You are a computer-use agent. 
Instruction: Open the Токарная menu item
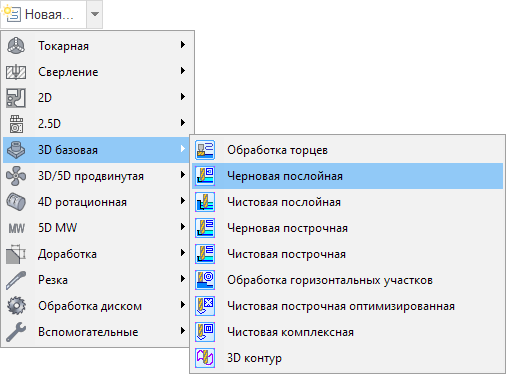pyautogui.click(x=97, y=46)
